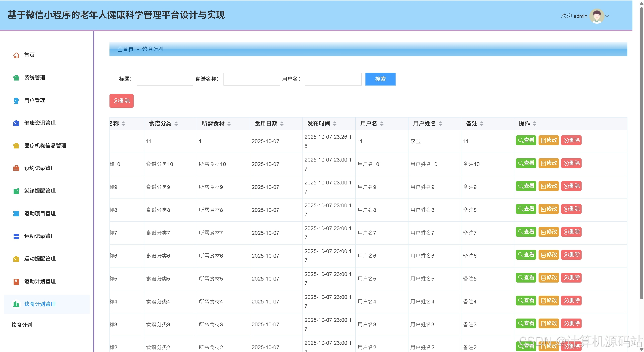Click the admin avatar picture

coord(597,16)
